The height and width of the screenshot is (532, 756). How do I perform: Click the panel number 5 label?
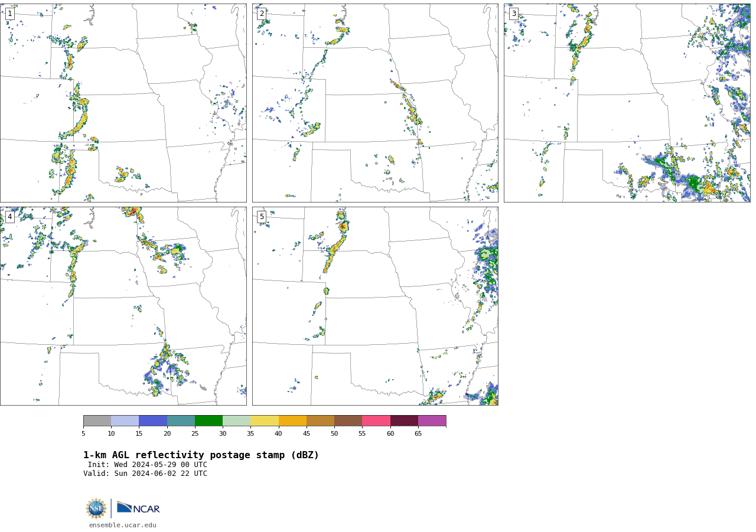[262, 217]
